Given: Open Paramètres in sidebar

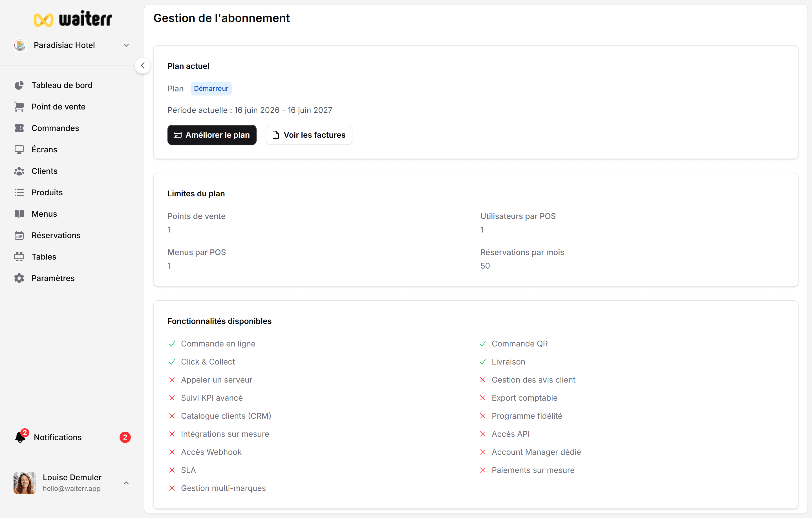Looking at the screenshot, I should tap(53, 278).
